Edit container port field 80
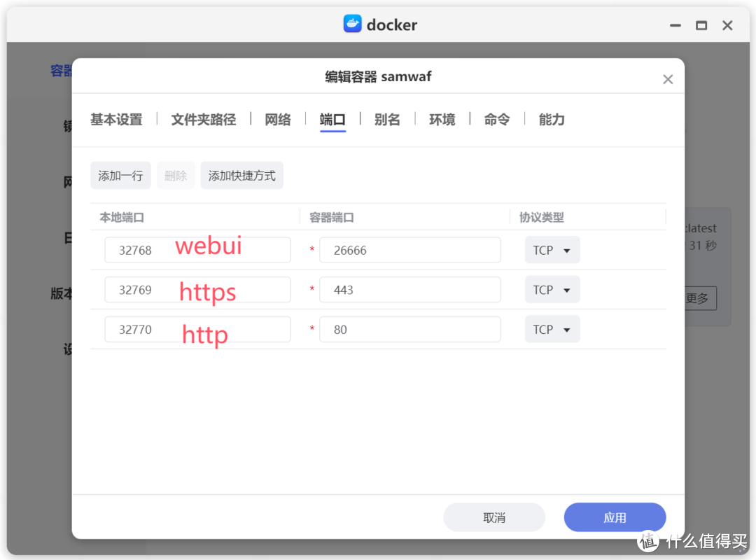Screen dimensions: 756x560 tap(410, 329)
